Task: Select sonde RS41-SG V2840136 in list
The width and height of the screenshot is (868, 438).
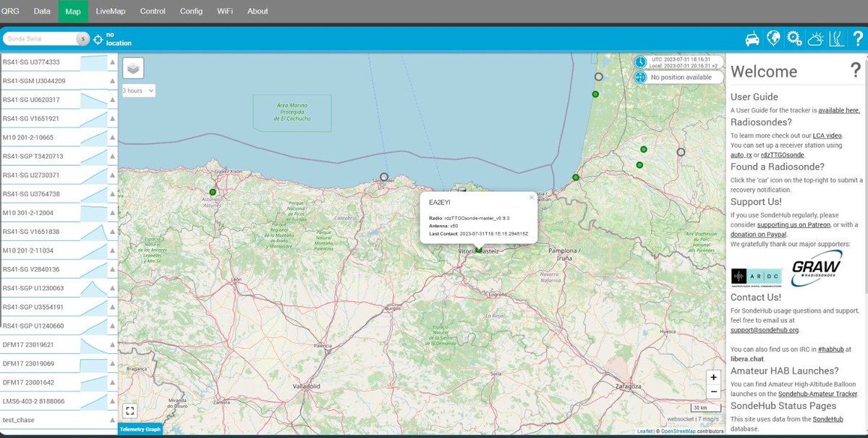Action: click(59, 269)
